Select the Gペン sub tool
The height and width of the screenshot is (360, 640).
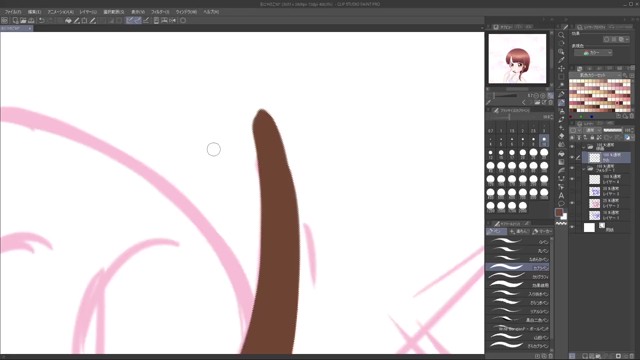click(518, 242)
